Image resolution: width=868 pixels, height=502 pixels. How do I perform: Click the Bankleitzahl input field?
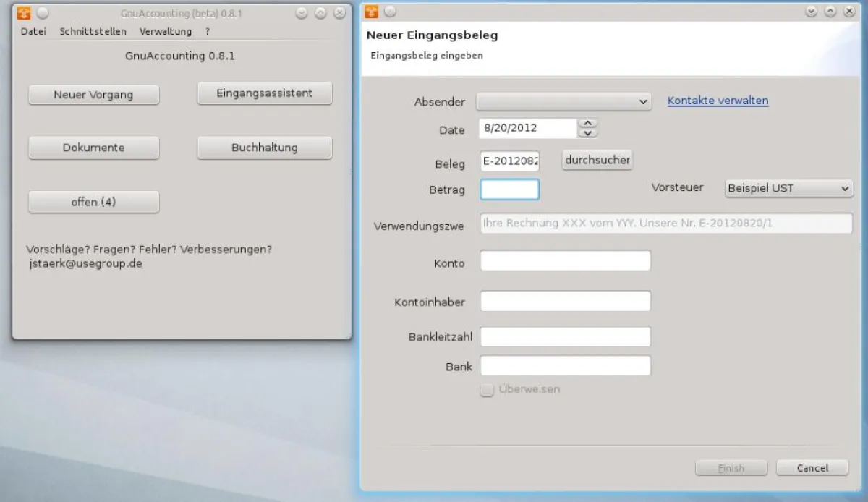(566, 336)
